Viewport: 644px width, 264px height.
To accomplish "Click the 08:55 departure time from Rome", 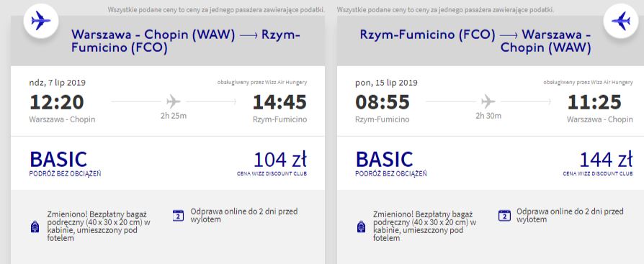I will tap(383, 102).
